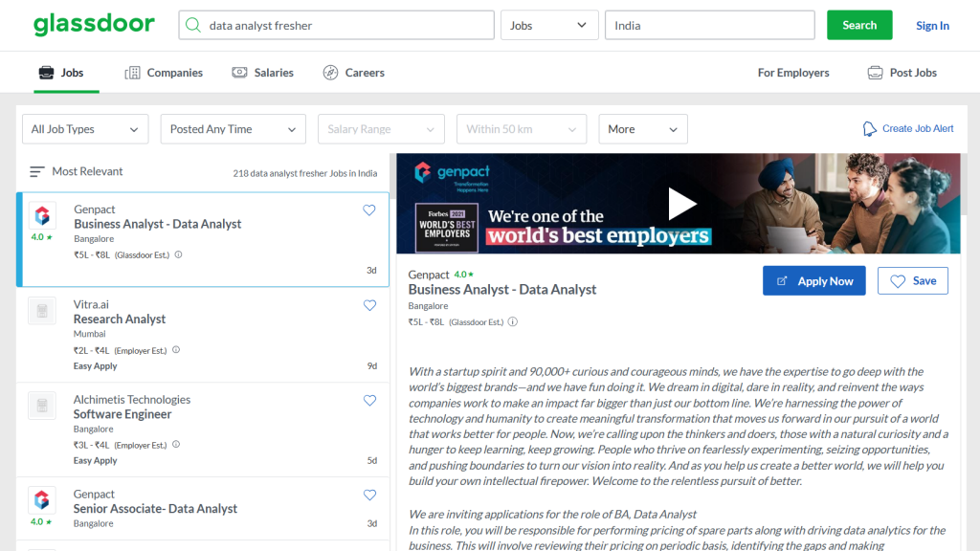Click the Genpact 4.0 star rating in details

[x=464, y=275]
